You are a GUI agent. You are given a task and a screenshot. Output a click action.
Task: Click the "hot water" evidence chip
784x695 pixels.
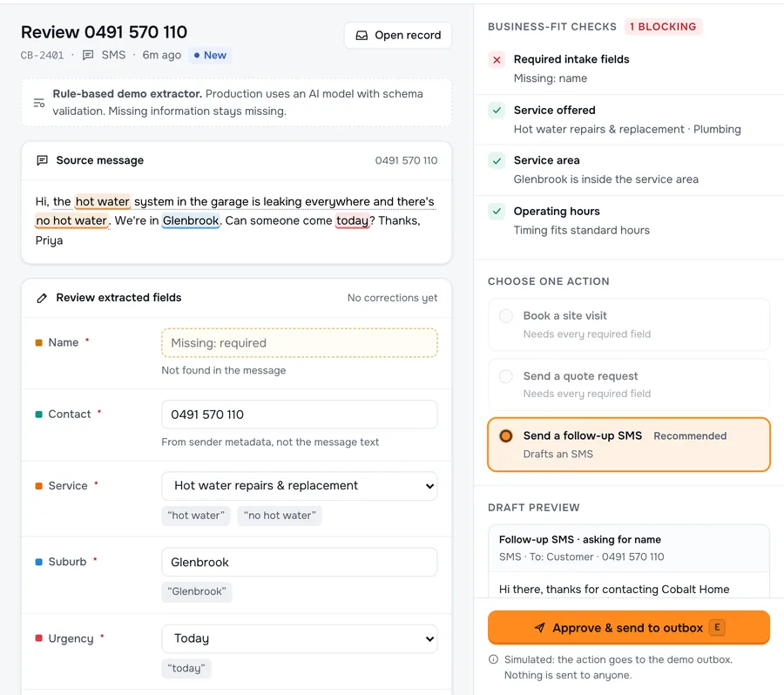196,516
